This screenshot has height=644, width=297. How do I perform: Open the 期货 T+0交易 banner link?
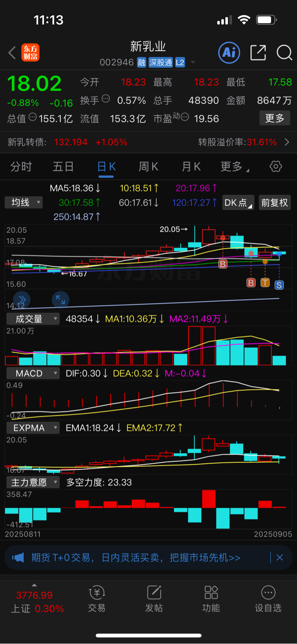click(136, 558)
